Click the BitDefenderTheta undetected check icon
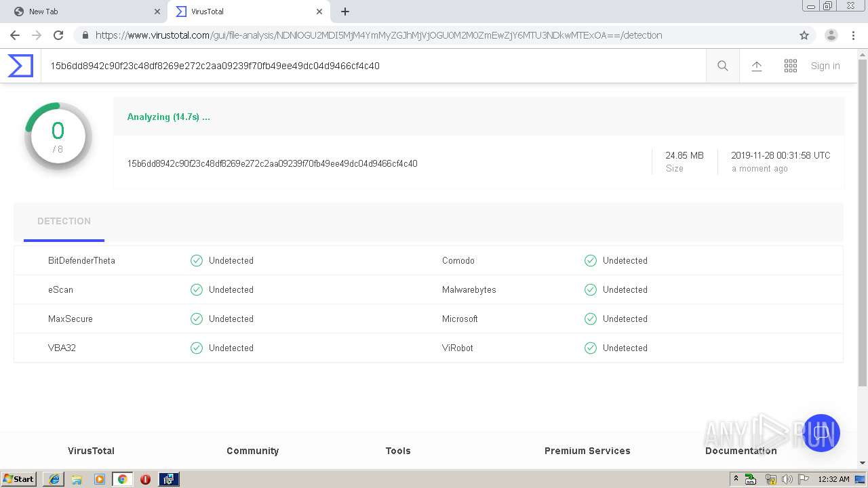This screenshot has height=488, width=868. point(197,260)
